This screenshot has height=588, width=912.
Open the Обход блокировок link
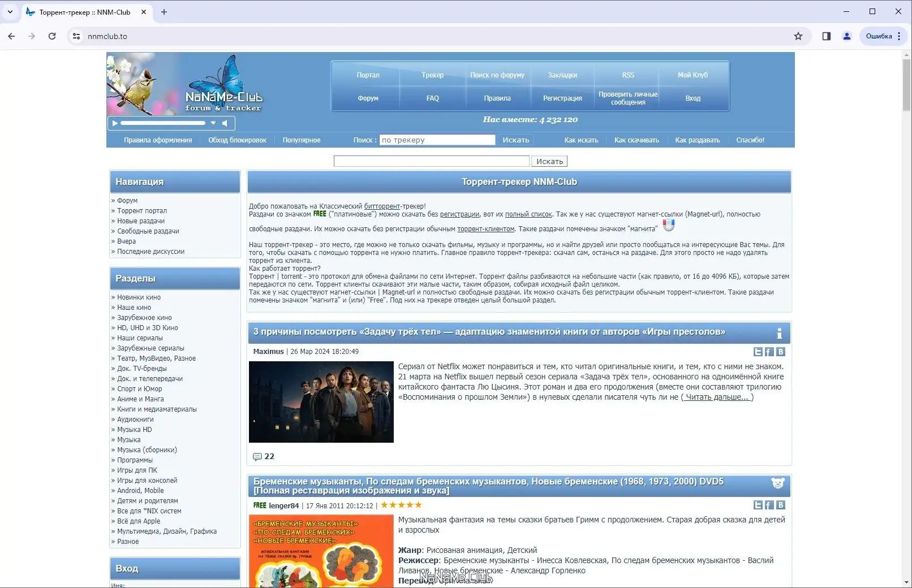point(237,140)
